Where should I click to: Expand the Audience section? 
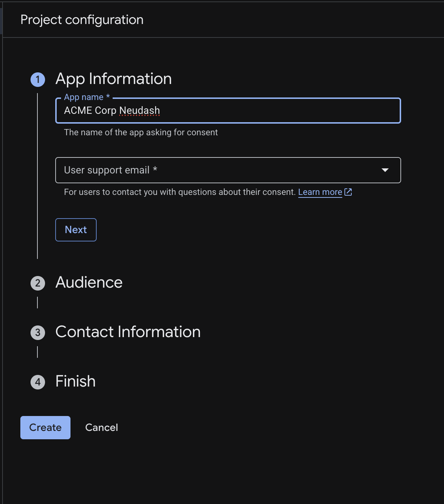pyautogui.click(x=89, y=282)
